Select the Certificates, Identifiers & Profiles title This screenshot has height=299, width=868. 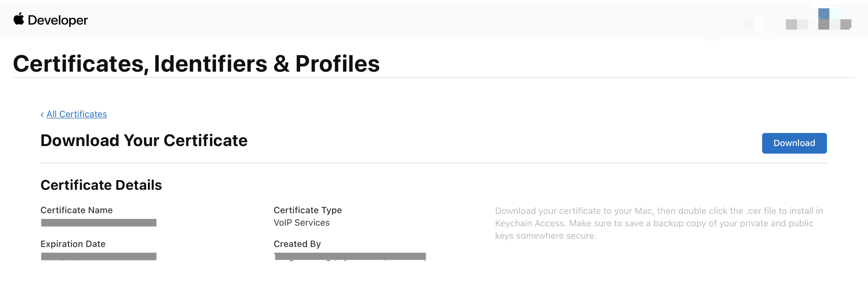click(196, 64)
